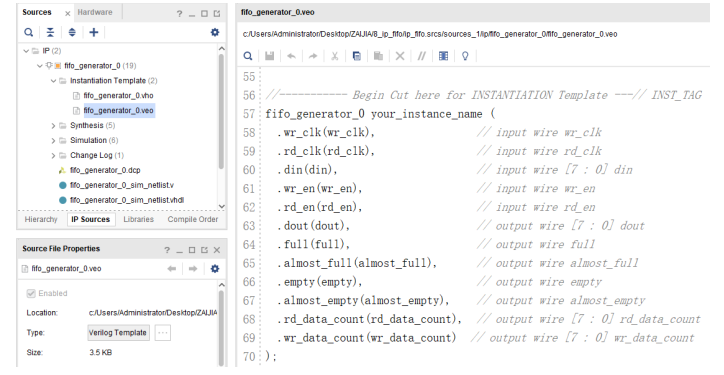The height and width of the screenshot is (375, 724).
Task: Click the light bulb icon in editor toolbar
Action: pyautogui.click(x=465, y=56)
